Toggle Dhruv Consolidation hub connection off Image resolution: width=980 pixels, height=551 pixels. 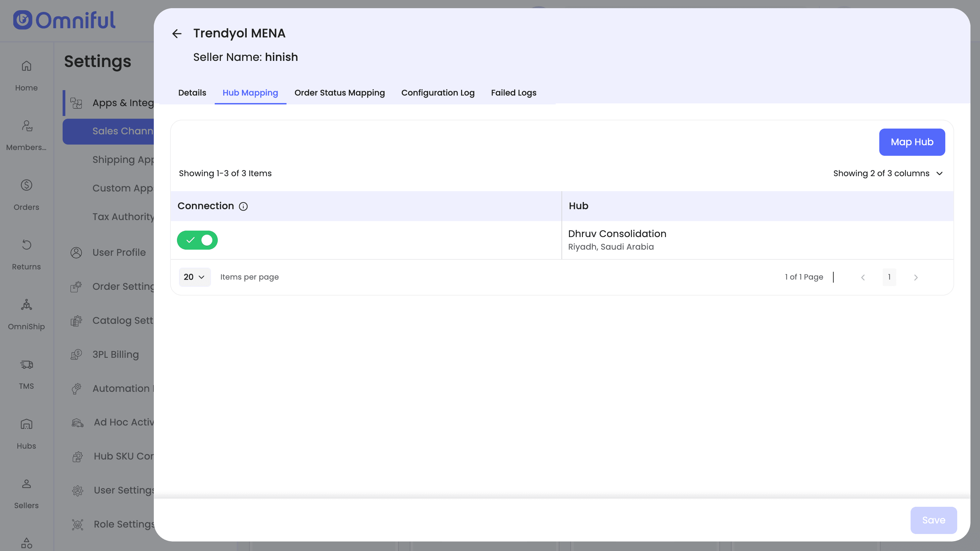coord(197,240)
